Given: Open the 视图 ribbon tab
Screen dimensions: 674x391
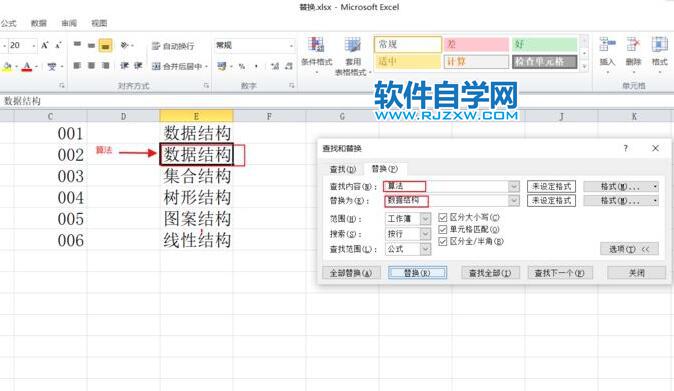Looking at the screenshot, I should point(99,23).
